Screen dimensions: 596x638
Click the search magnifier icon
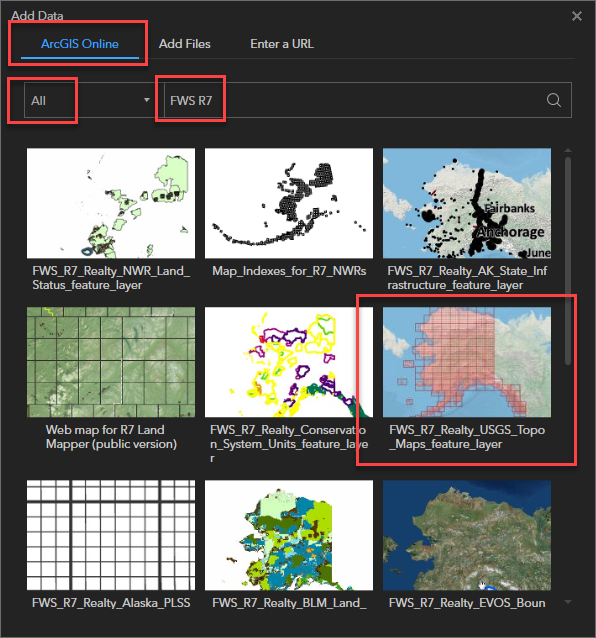pyautogui.click(x=554, y=100)
